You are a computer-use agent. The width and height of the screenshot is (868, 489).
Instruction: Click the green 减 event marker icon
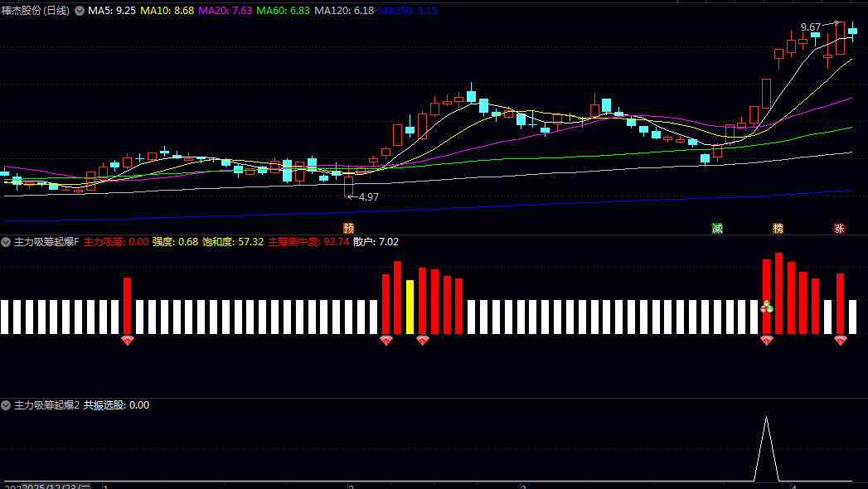[717, 229]
